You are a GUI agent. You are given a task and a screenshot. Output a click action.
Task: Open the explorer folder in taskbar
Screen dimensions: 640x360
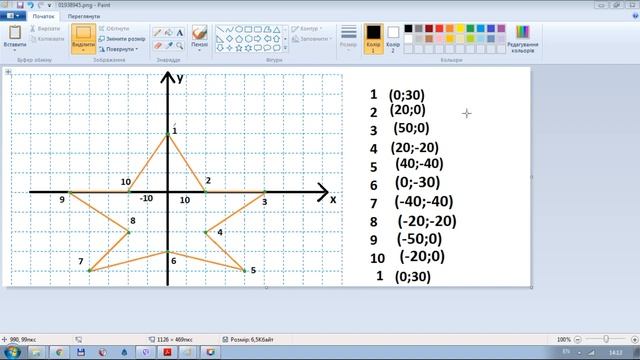pos(36,352)
